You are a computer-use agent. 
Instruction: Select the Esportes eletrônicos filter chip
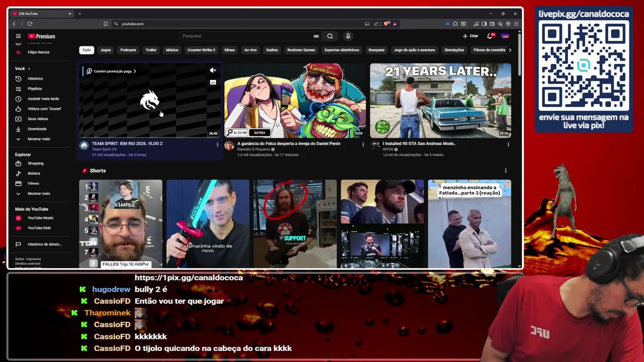(342, 50)
